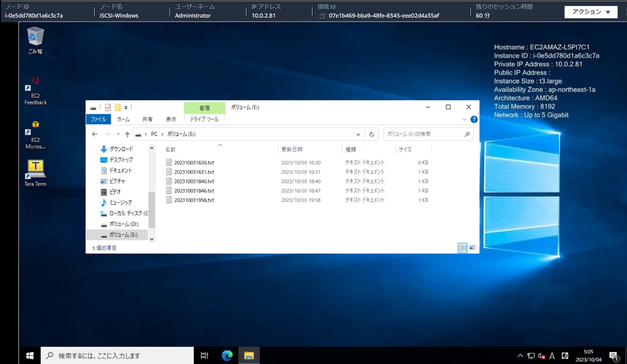This screenshot has height=364, width=627.
Task: Open the ファイル menu in Explorer
Action: [98, 119]
